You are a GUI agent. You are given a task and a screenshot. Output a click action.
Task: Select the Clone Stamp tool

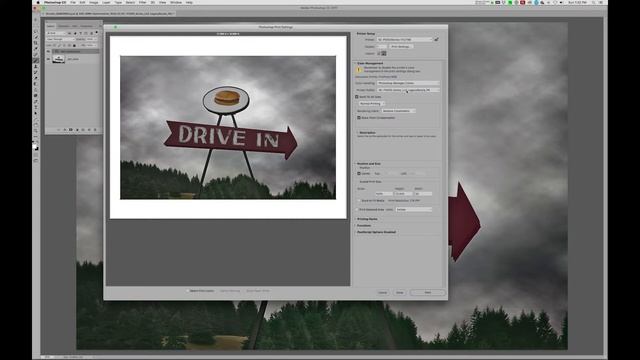36,66
